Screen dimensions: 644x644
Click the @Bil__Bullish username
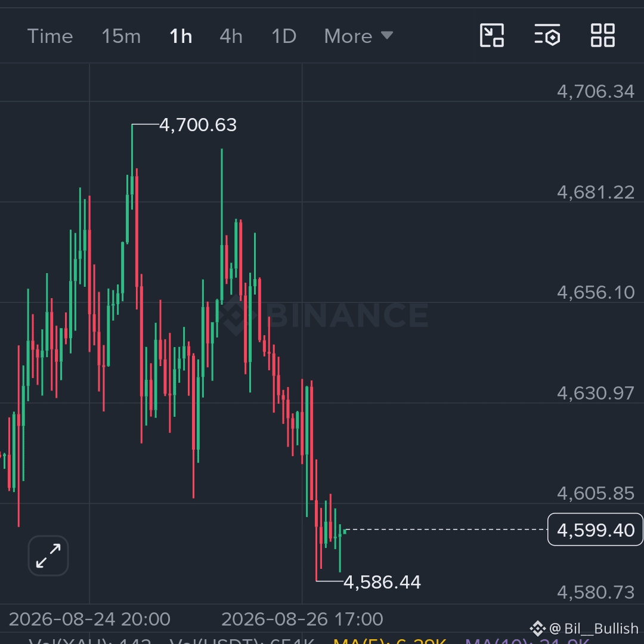click(593, 628)
